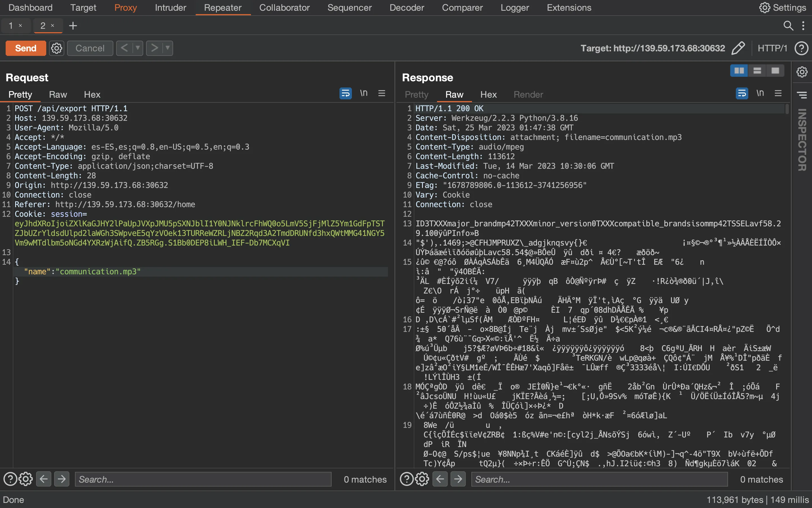Click the Response pane vertical scrollbar
Screen dimensions: 812x508
point(787,109)
